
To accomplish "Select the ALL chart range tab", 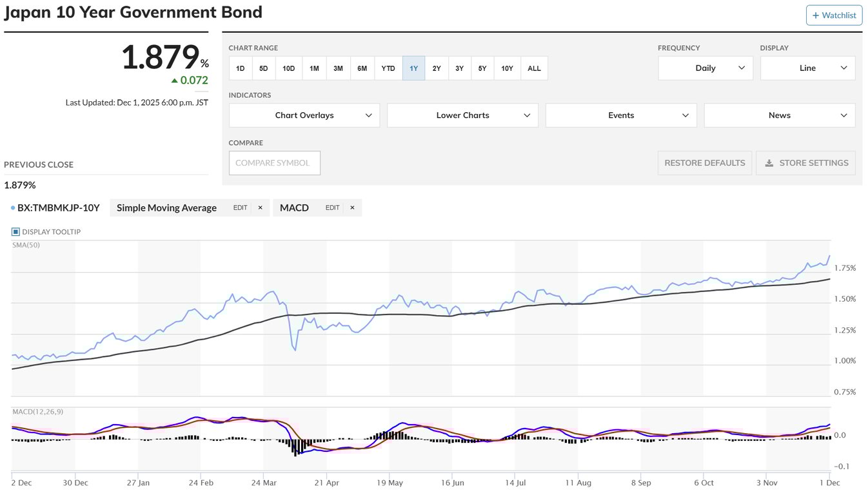I will pyautogui.click(x=534, y=68).
